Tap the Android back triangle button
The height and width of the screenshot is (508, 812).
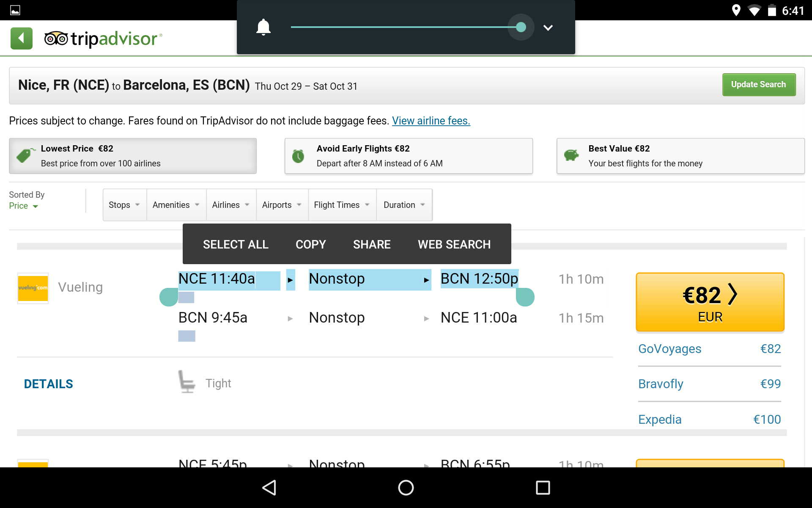(269, 488)
